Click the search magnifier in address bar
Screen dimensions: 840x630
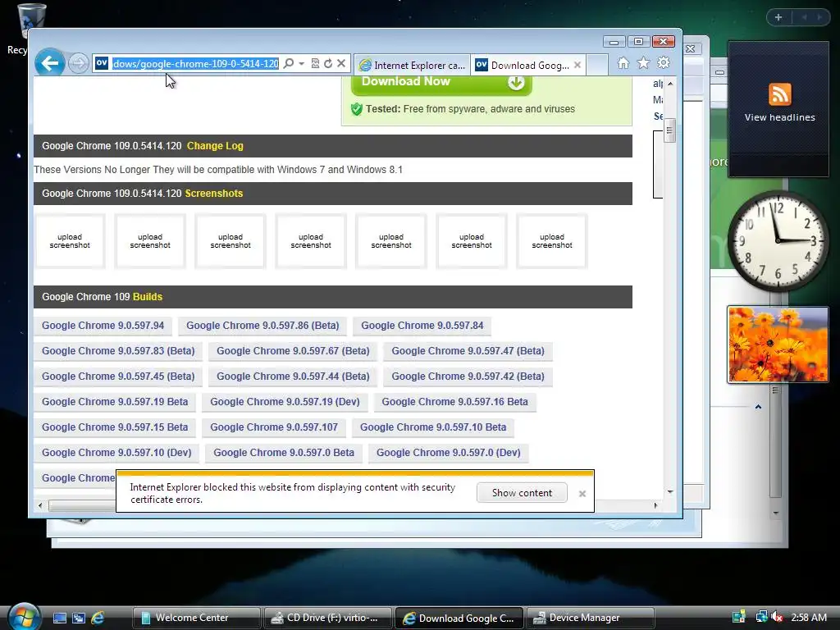288,63
